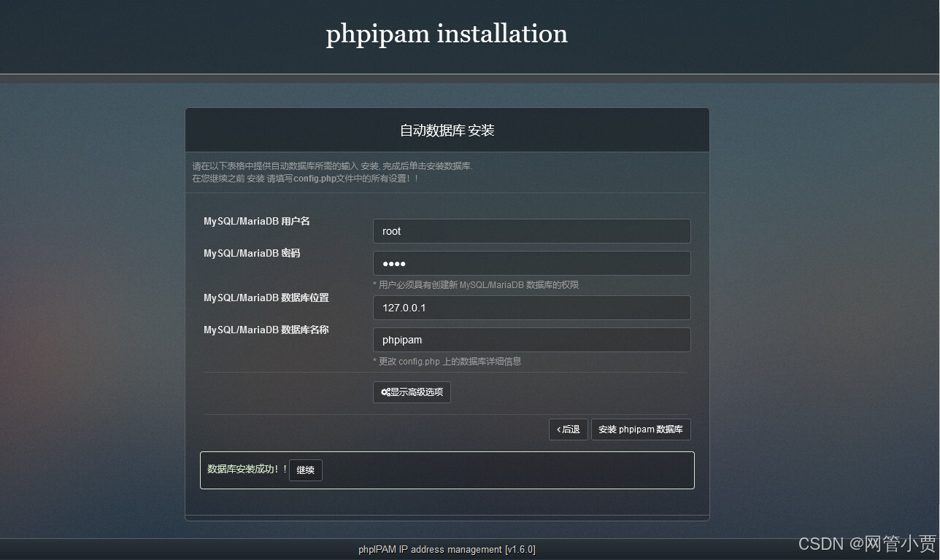Open 显示高级选项 advanced options button

pos(412,392)
